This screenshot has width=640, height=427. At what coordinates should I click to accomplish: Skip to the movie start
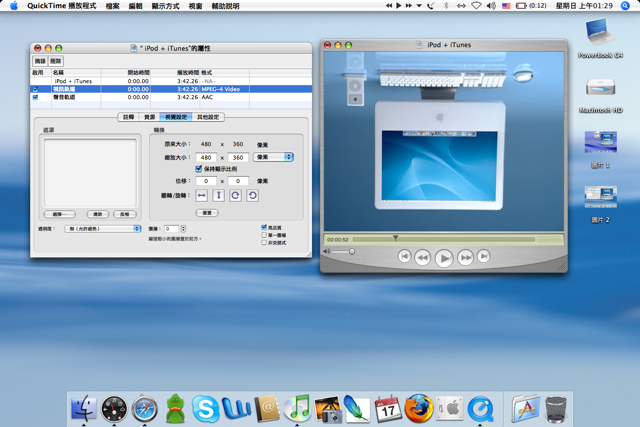coord(404,256)
